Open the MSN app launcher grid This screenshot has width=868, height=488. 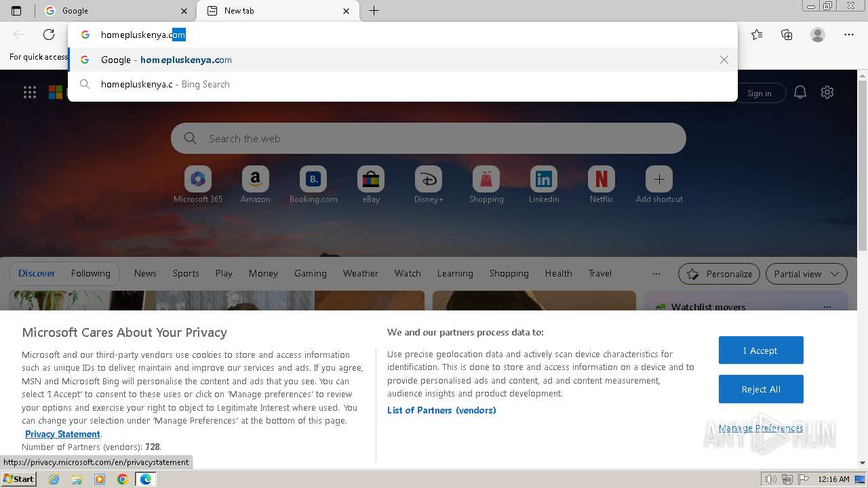pos(30,92)
